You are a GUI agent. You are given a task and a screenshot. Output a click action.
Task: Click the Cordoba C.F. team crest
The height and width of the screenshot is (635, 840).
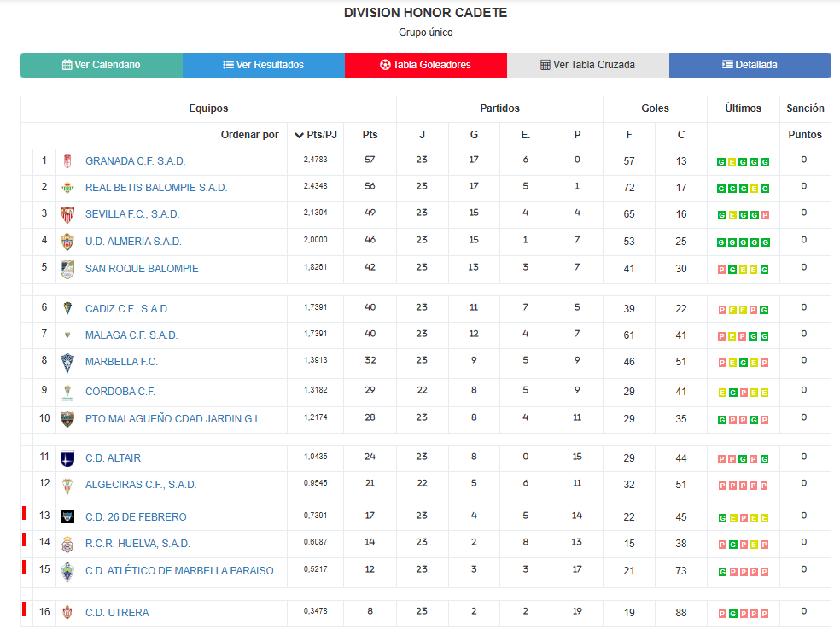tap(67, 393)
